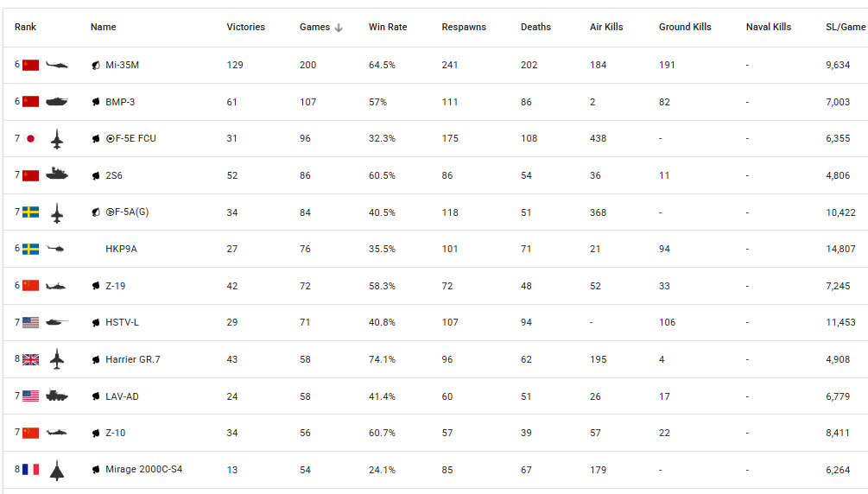Click the Deaths column header
The height and width of the screenshot is (494, 868).
point(535,28)
